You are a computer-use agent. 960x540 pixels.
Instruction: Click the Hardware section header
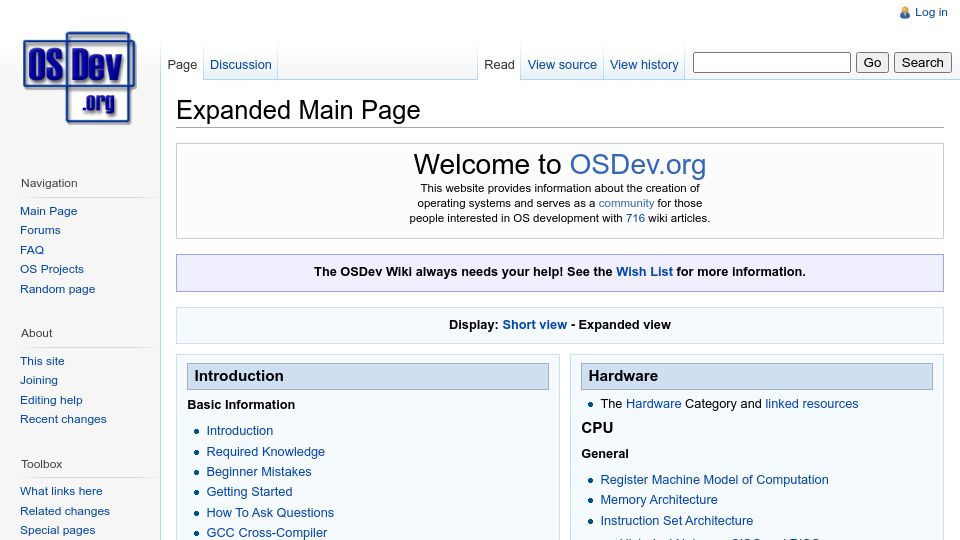coord(757,376)
